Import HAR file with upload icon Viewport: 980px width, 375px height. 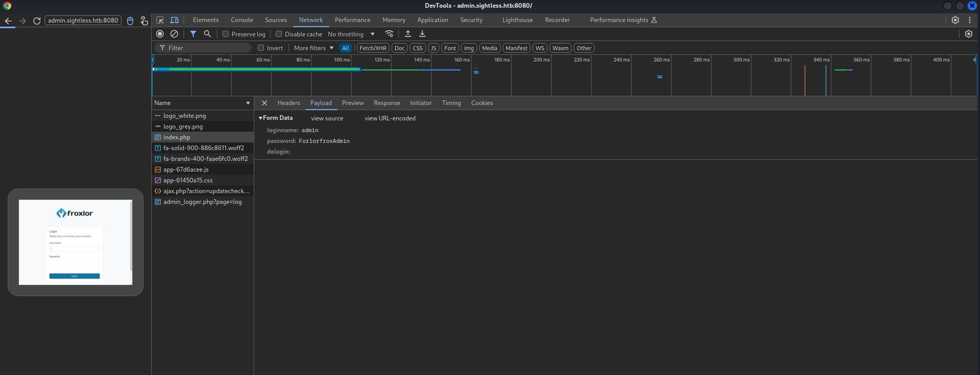coord(408,34)
